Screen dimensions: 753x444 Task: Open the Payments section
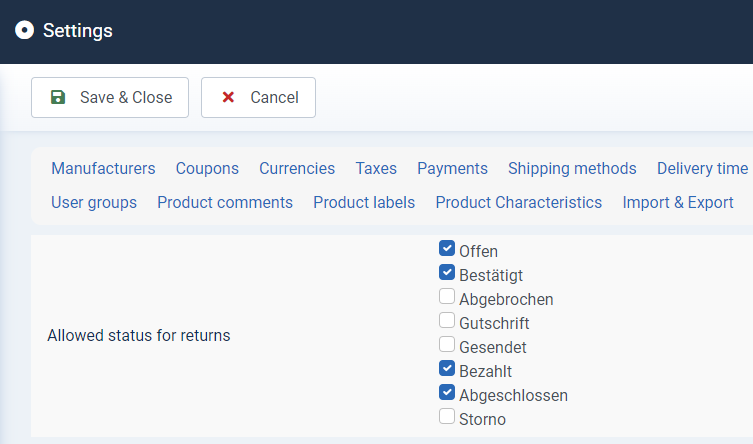click(452, 168)
